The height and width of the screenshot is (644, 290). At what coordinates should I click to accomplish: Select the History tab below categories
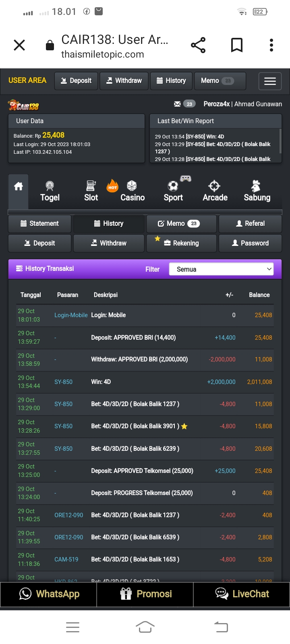coord(109,224)
